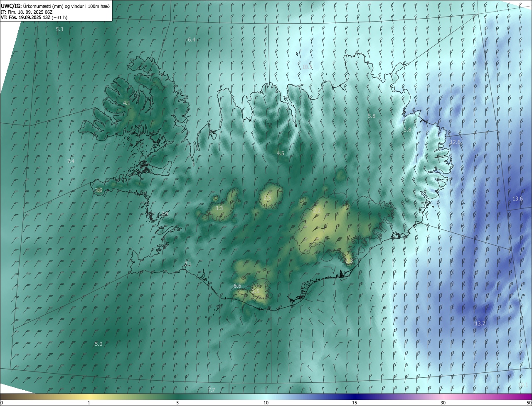Click the 6.6 value label near the south coast
532x406 pixels.
237,286
